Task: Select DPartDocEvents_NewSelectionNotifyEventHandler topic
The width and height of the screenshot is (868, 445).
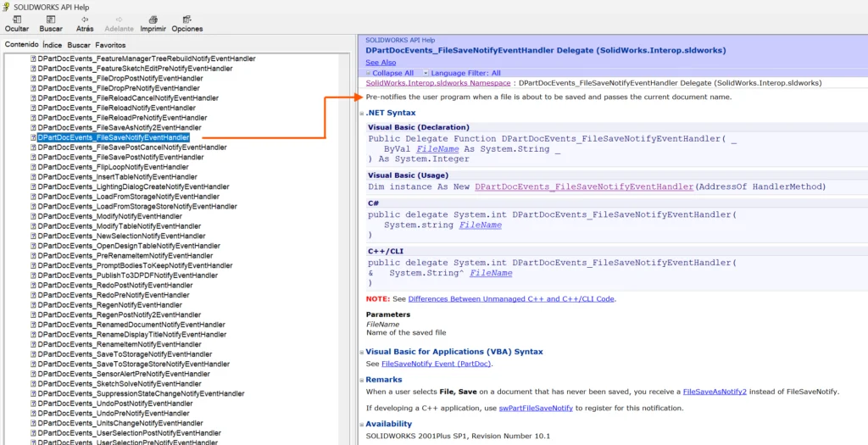Action: [x=121, y=236]
